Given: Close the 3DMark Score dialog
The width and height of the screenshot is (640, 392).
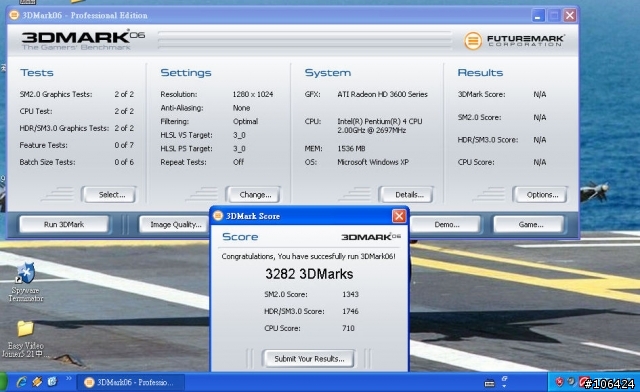Looking at the screenshot, I should pyautogui.click(x=399, y=216).
